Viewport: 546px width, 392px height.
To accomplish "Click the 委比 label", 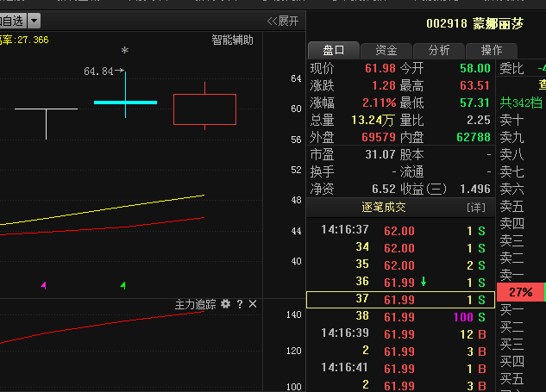I will point(511,69).
